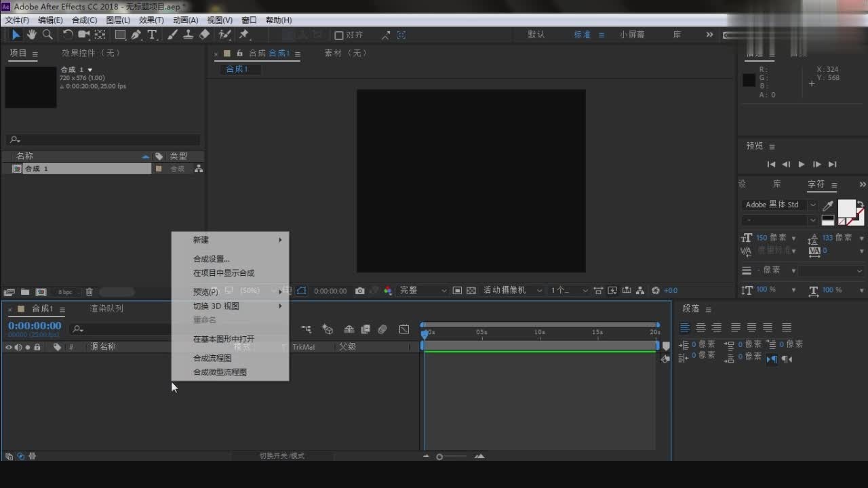The image size is (868, 488).
Task: Select the Selection arrow tool
Action: pyautogui.click(x=16, y=35)
